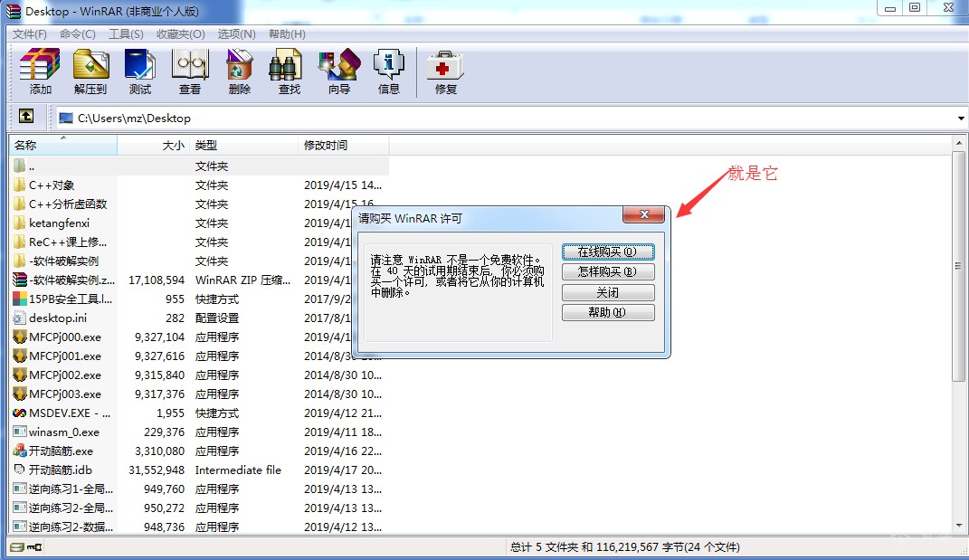
Task: Select the 逆向练习2-全局... file name
Action: click(71, 508)
